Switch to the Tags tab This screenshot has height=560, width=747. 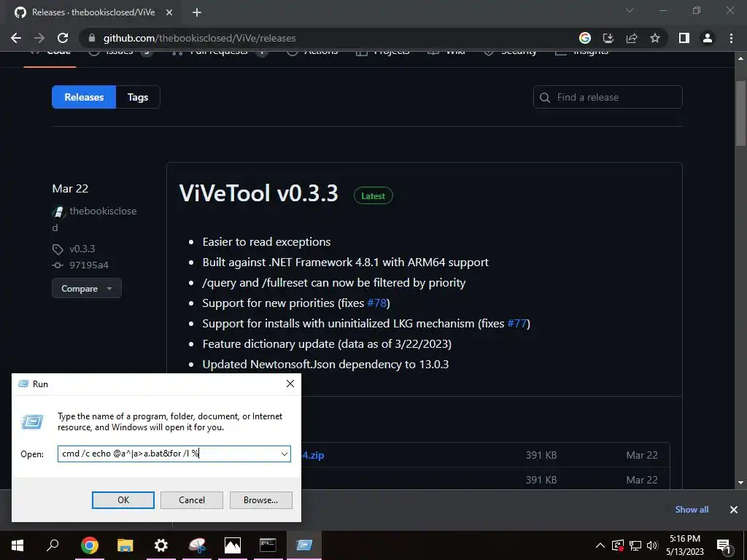pos(138,97)
